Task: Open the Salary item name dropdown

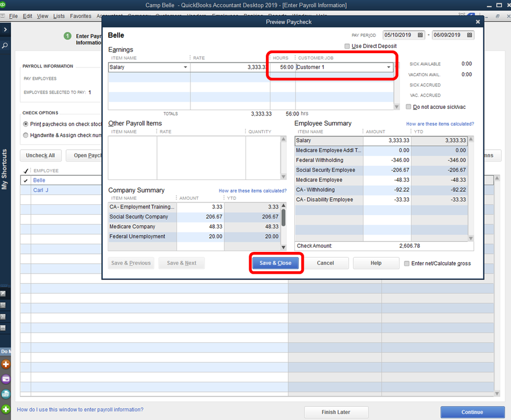Action: [x=186, y=67]
